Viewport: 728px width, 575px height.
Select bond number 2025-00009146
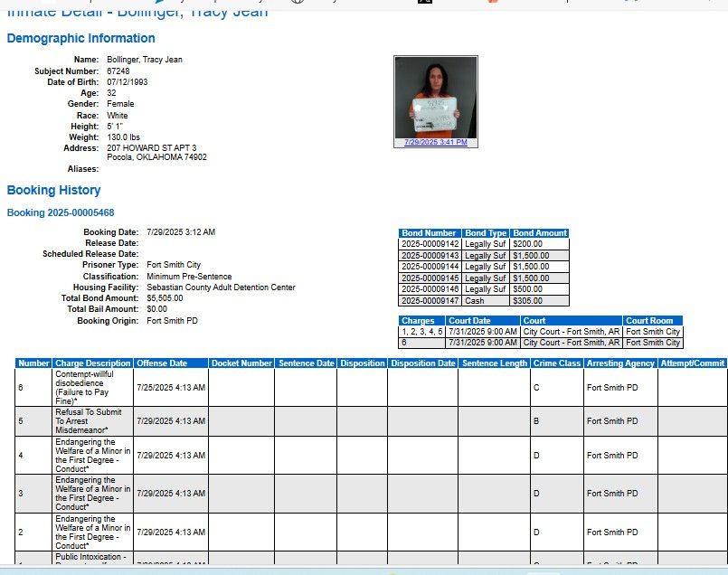tap(430, 289)
